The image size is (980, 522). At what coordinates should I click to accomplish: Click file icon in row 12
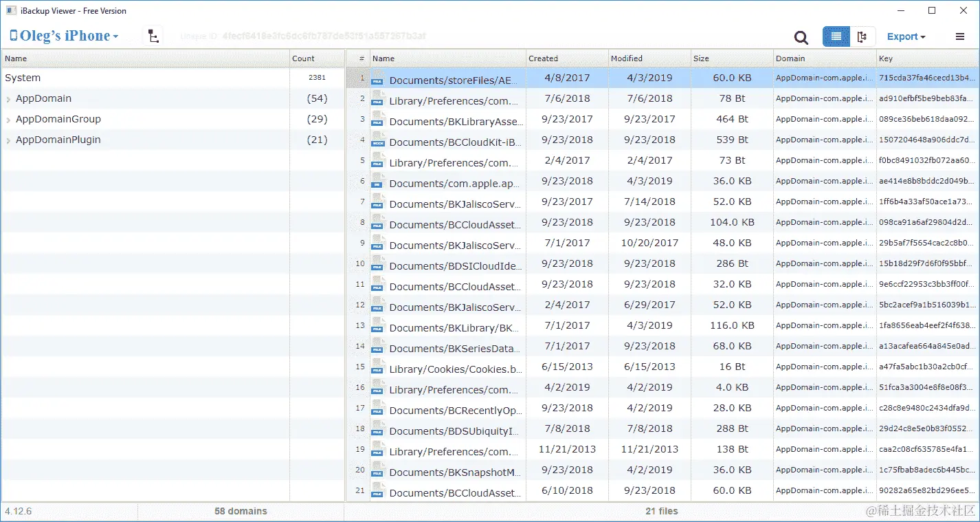378,305
